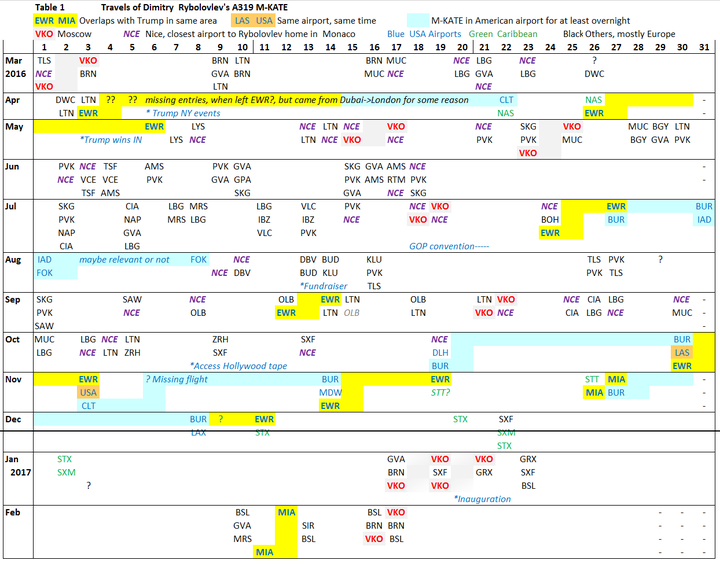Image resolution: width=720 pixels, height=564 pixels.
Task: Select the orange 'LAS' cell in October
Action: 682,353
